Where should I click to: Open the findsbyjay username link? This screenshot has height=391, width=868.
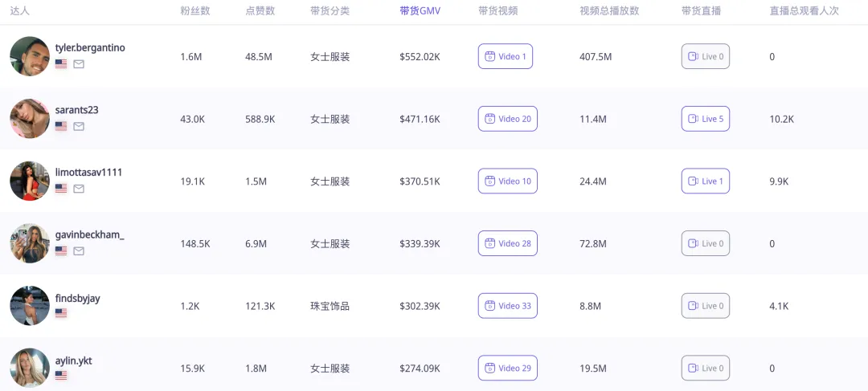point(77,299)
